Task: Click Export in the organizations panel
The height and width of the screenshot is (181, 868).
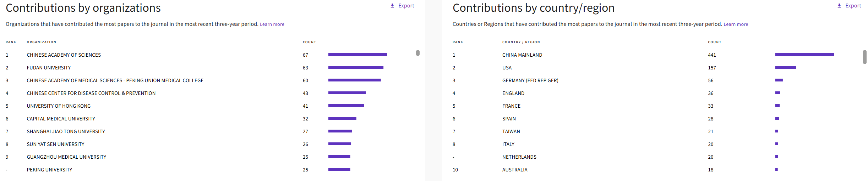Action: click(402, 6)
